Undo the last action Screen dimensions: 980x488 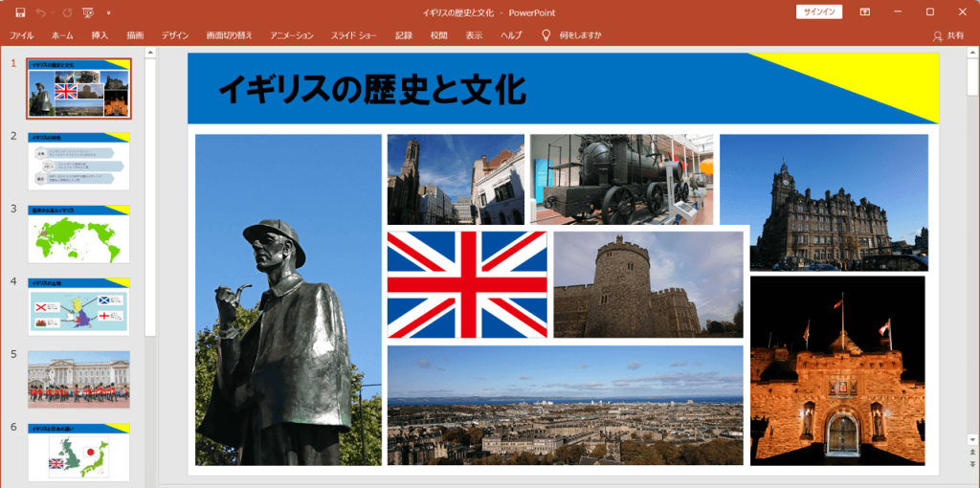tap(40, 12)
